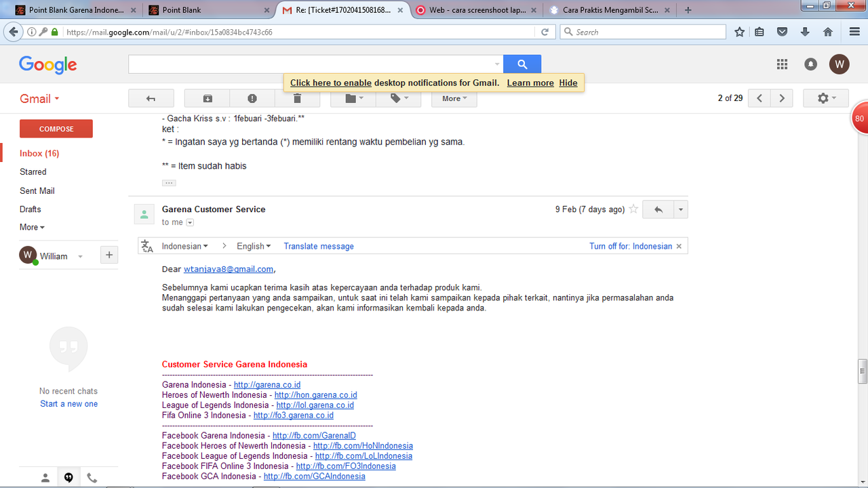Click the wtanjaya8@gmail.com email link
This screenshot has height=488, width=868.
click(x=229, y=269)
